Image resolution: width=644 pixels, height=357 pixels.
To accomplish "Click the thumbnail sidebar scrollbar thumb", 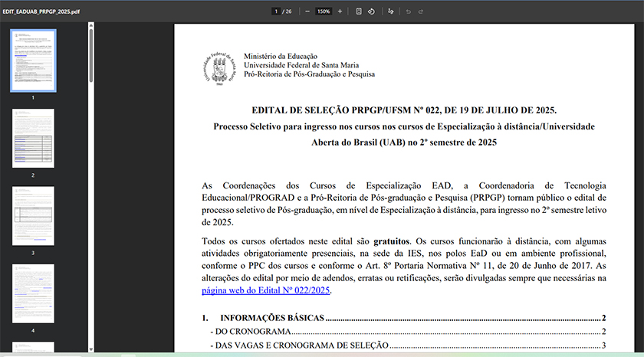I will click(x=90, y=55).
